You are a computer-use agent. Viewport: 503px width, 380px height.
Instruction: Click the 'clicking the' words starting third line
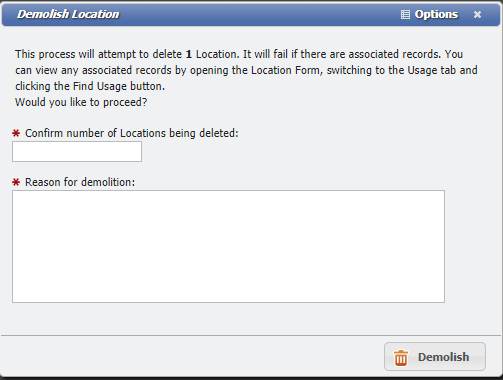pos(42,86)
